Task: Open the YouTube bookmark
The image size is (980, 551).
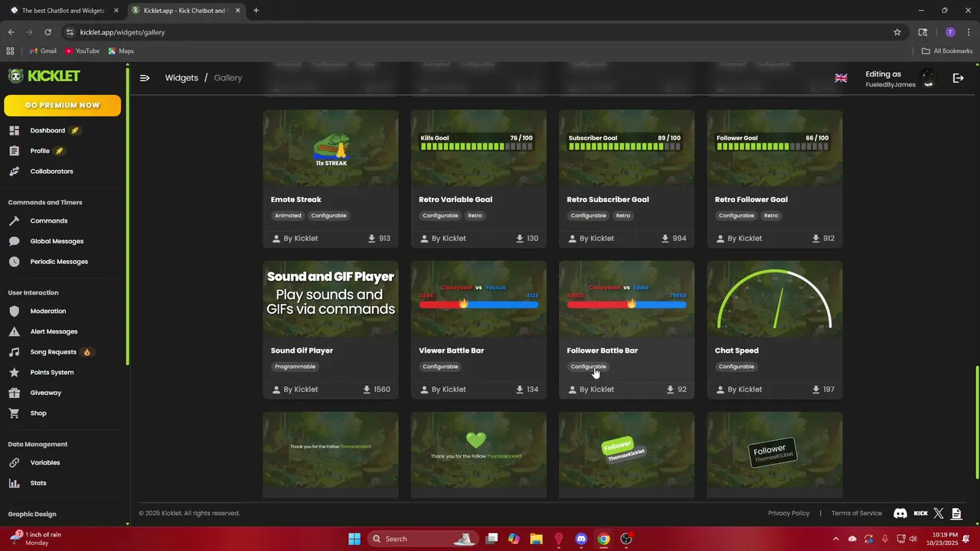Action: [x=82, y=51]
